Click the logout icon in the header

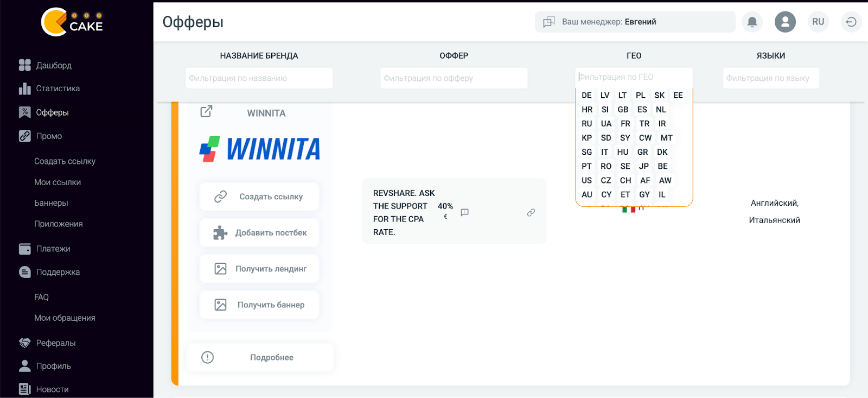pos(850,22)
